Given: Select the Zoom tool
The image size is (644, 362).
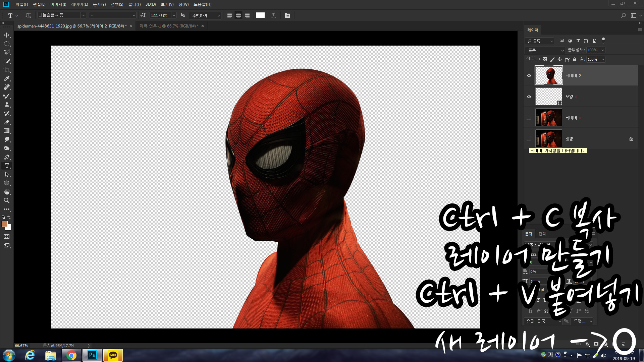Looking at the screenshot, I should (x=7, y=200).
